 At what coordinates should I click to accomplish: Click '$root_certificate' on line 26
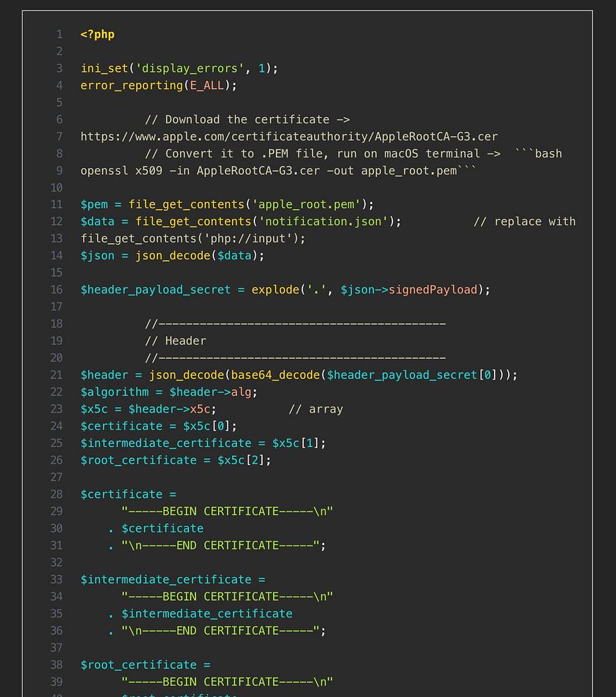pos(139,460)
